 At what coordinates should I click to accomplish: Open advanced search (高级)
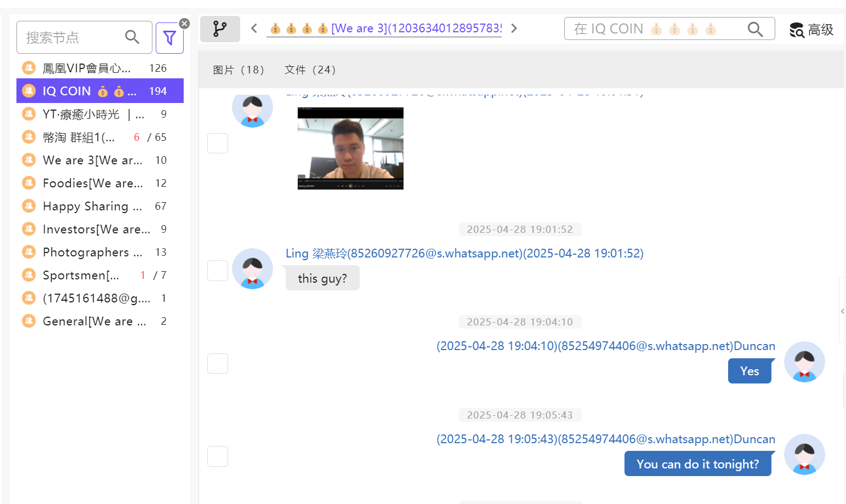[811, 30]
